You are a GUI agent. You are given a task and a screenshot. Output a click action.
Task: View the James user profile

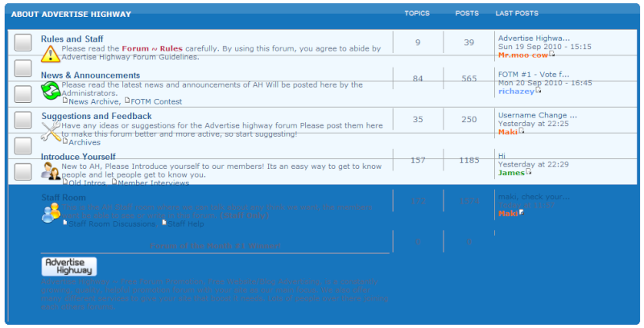511,173
